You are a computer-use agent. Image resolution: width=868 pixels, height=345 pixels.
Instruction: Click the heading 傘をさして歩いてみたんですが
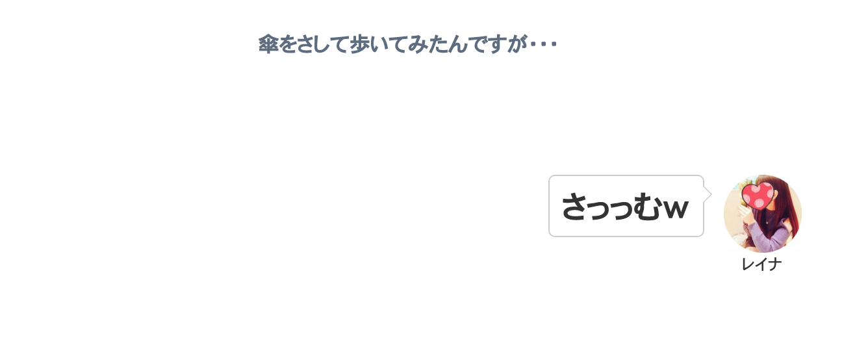(x=408, y=45)
